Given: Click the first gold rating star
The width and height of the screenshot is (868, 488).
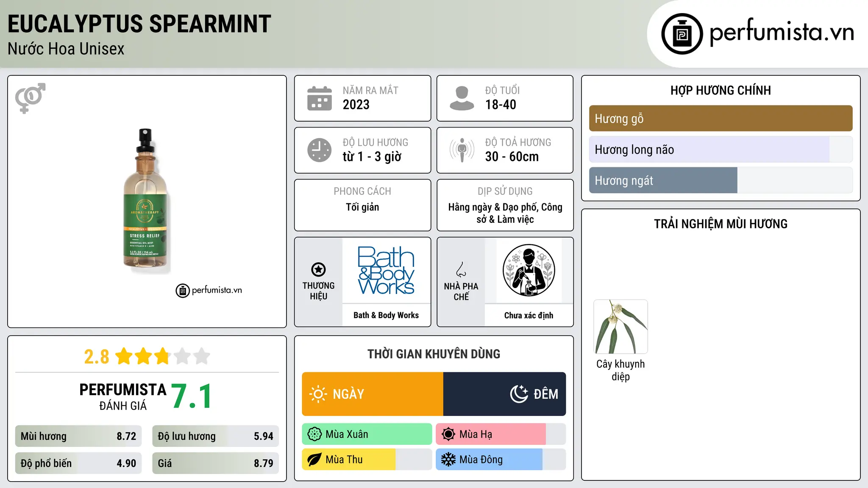Looking at the screenshot, I should 124,356.
